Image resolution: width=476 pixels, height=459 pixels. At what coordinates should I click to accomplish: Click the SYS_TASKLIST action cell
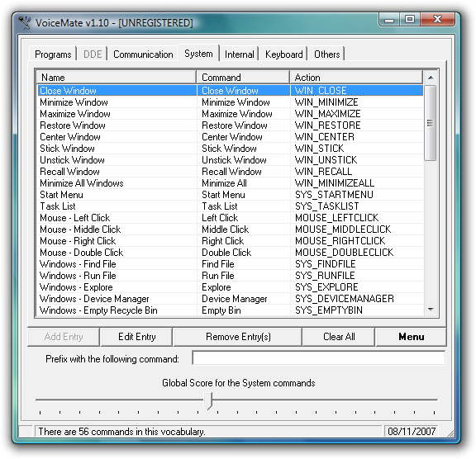(x=327, y=206)
